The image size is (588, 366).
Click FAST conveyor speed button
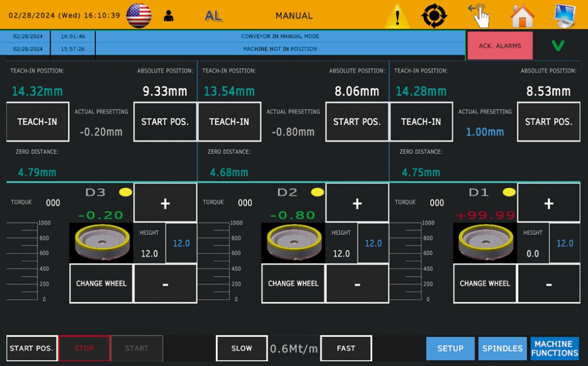[346, 348]
